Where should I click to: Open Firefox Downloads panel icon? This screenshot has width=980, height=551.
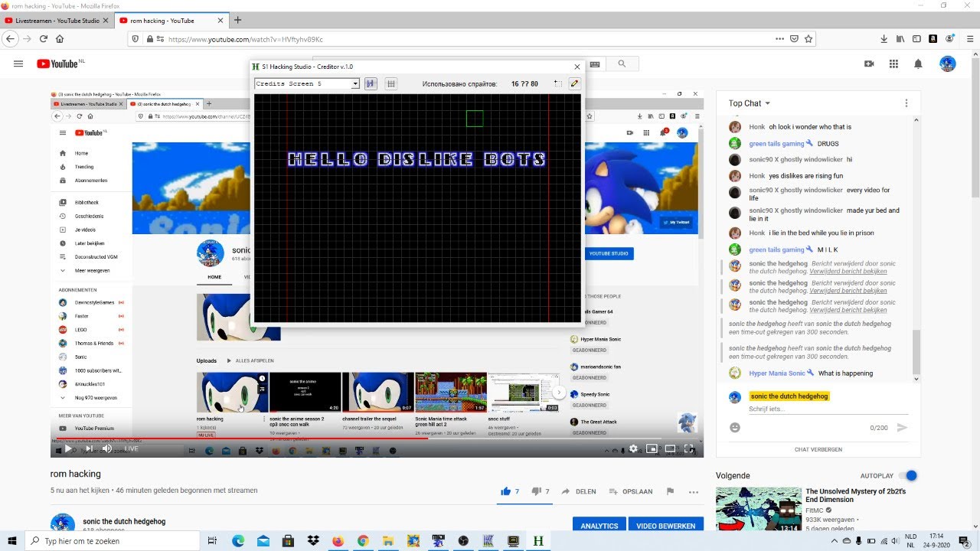point(884,39)
